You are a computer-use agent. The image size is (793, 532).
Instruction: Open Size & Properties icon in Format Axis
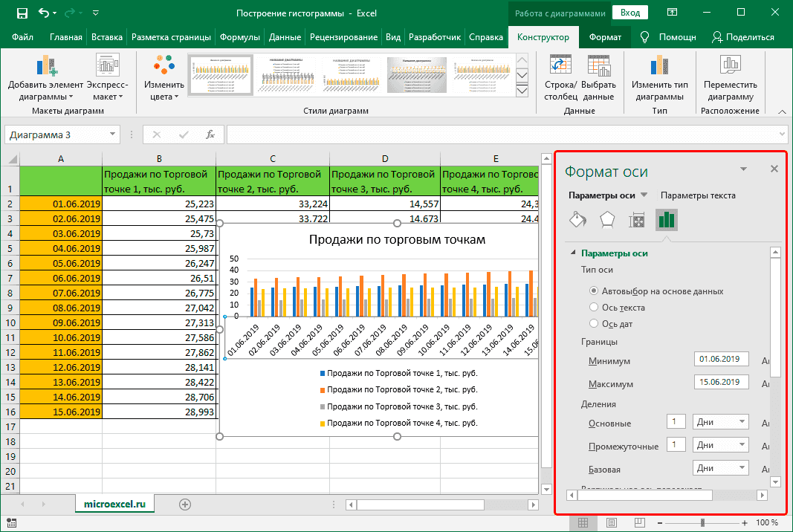[x=637, y=220]
